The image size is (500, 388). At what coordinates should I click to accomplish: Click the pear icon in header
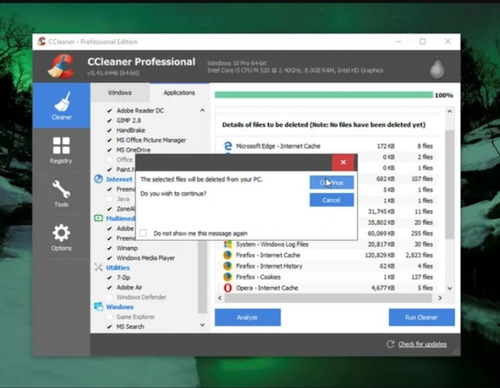click(x=437, y=68)
